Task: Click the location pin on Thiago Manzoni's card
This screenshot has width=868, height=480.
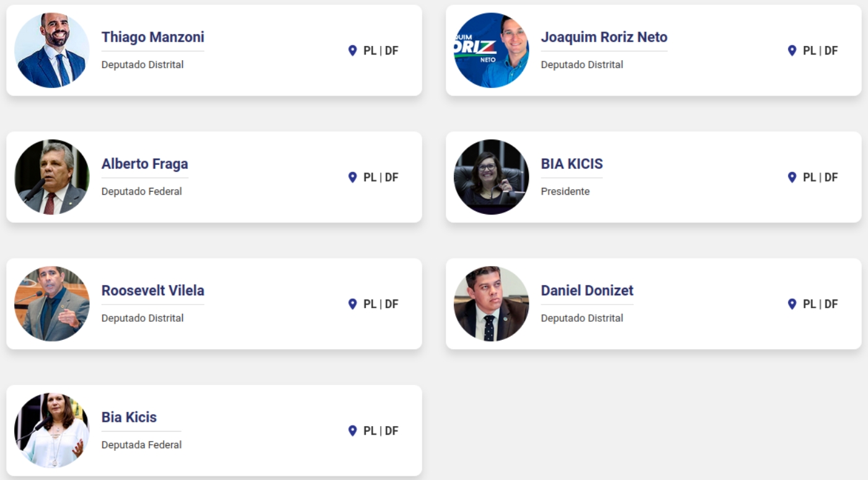Action: 353,51
